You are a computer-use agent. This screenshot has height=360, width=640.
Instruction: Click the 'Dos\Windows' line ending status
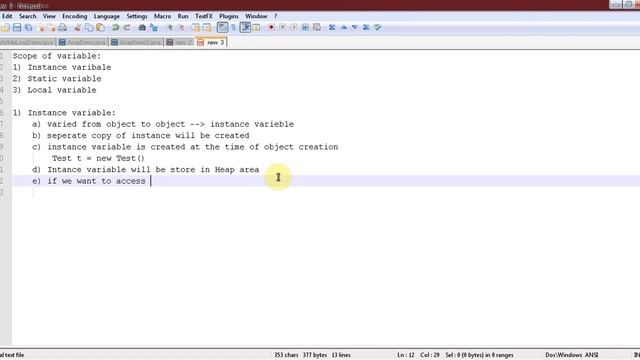point(564,355)
